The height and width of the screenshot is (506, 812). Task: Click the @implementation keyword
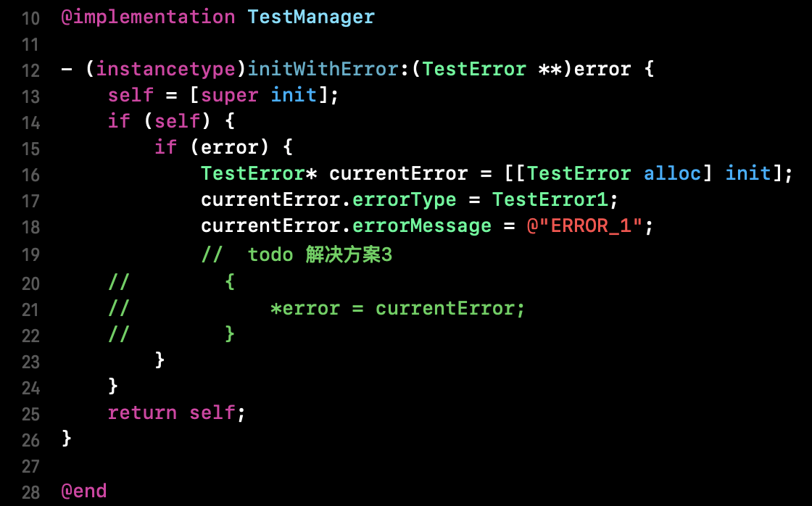click(x=148, y=17)
